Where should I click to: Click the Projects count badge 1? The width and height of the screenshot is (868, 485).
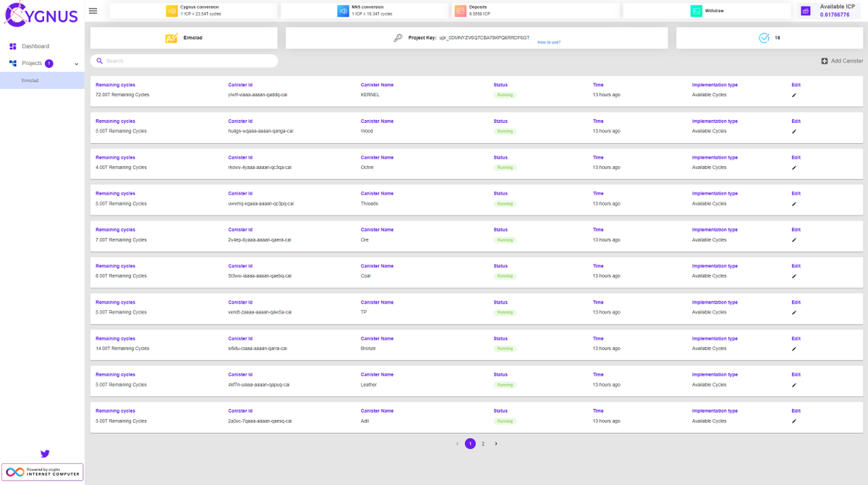(49, 64)
